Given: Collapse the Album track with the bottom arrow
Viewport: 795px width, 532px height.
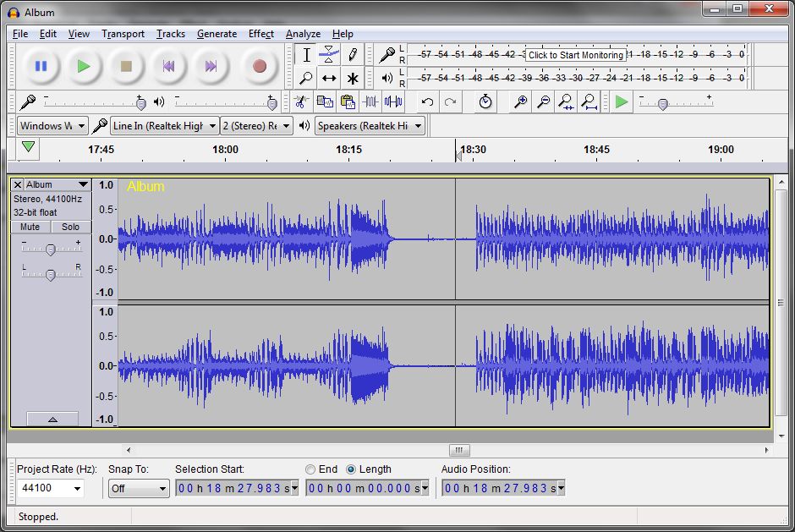Looking at the screenshot, I should coord(52,419).
